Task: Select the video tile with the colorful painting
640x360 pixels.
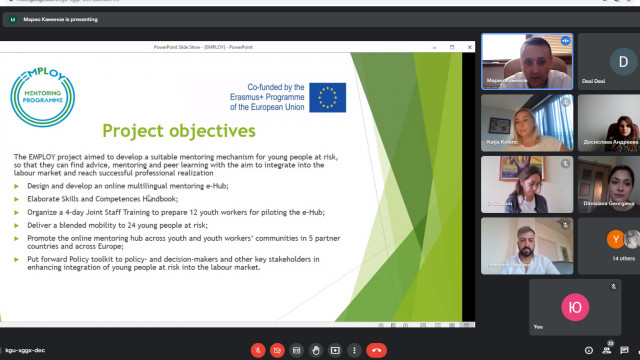Action: coord(527,184)
